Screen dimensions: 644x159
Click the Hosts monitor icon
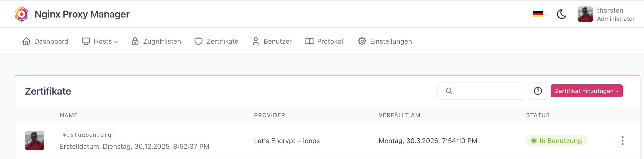tap(86, 41)
